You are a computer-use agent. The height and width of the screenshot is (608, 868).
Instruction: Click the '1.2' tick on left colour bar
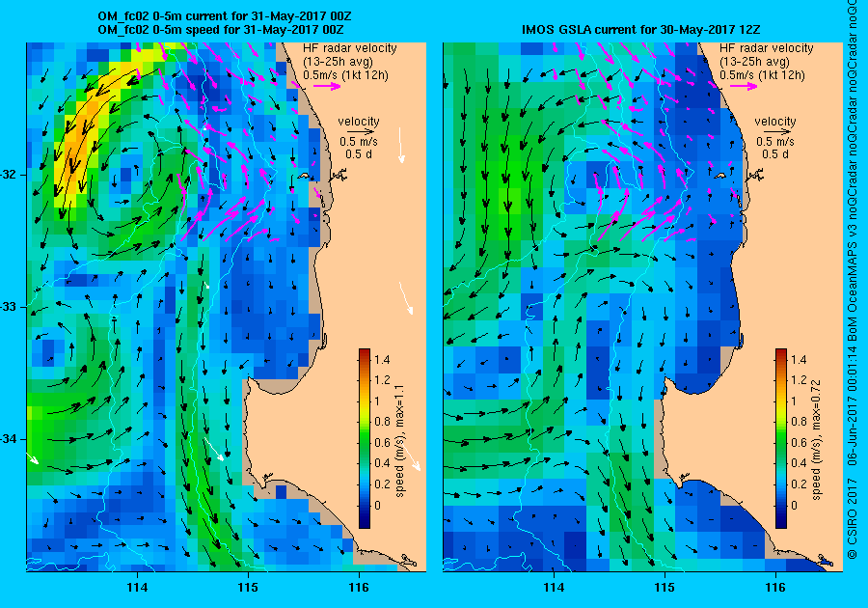tap(382, 380)
